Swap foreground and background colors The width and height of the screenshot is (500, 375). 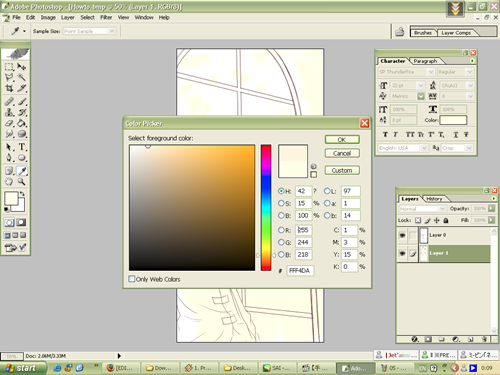[22, 193]
